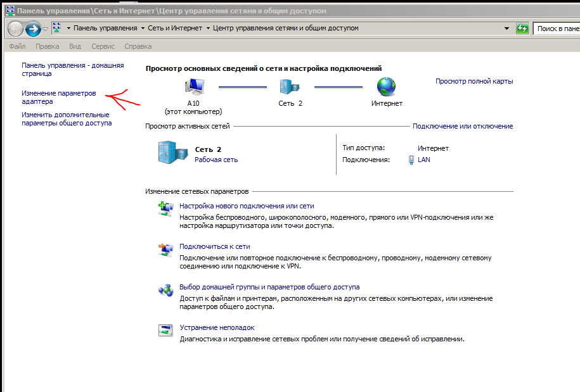Go forward with the blue arrow button
This screenshot has height=392, width=580.
(x=33, y=28)
